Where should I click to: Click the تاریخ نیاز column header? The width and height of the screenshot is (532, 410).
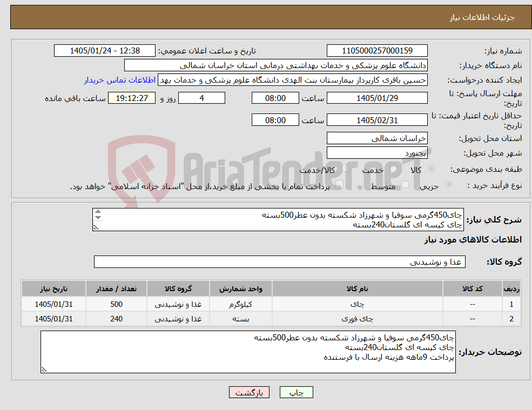click(53, 289)
